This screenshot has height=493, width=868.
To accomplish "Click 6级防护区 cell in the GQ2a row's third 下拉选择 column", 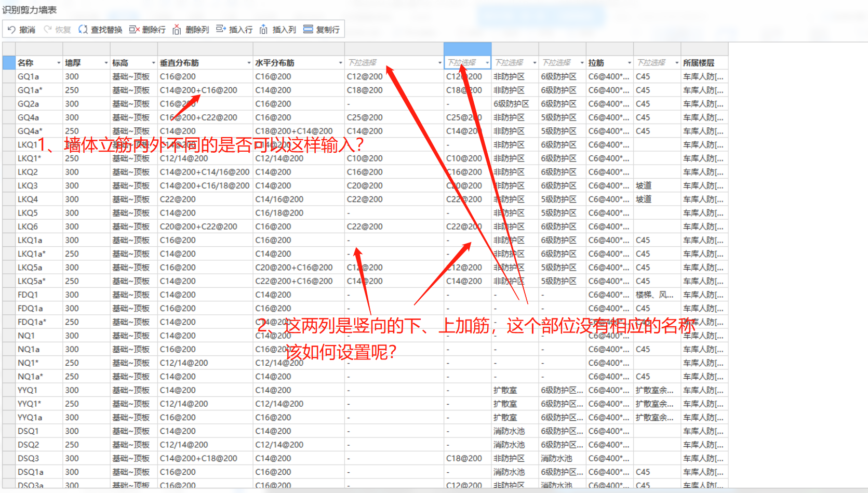I will point(515,104).
